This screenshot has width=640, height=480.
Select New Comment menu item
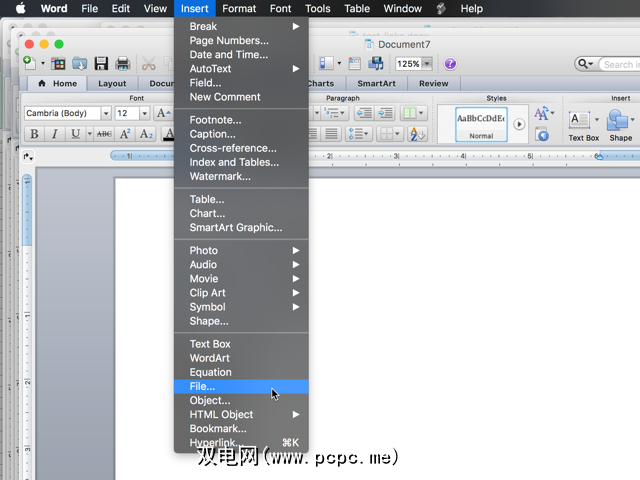click(241, 97)
